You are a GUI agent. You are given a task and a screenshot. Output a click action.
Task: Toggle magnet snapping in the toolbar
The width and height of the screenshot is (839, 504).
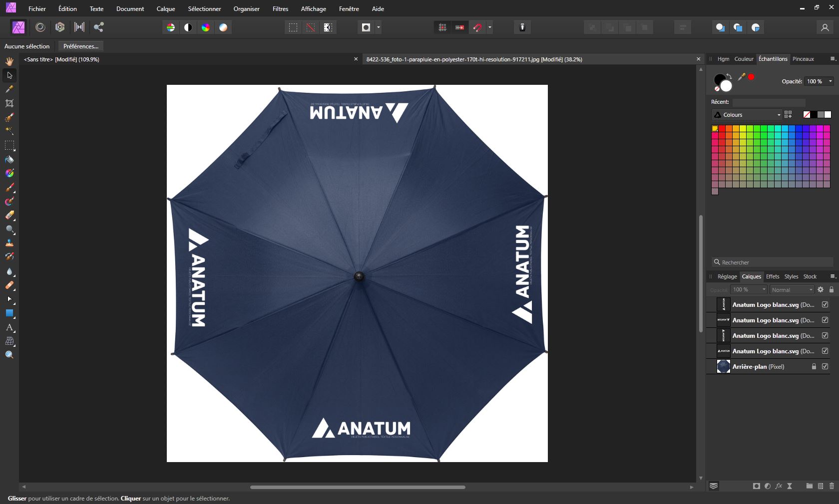[477, 27]
